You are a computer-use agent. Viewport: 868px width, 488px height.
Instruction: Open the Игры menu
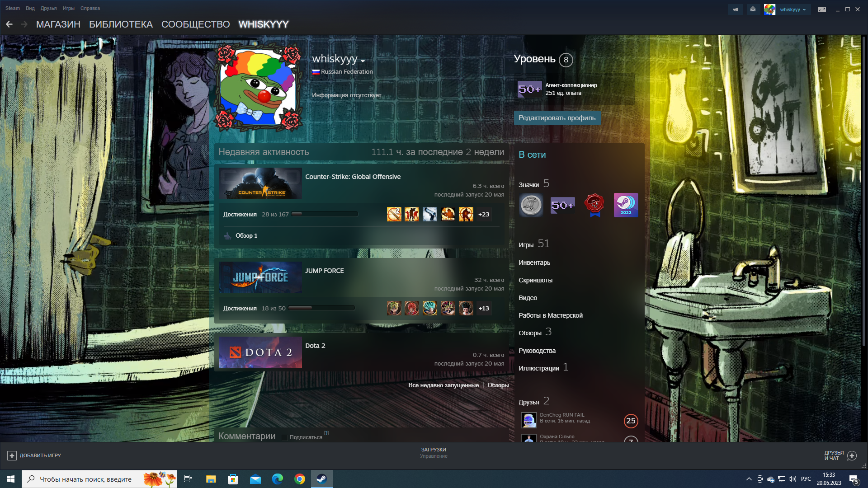pos(69,8)
